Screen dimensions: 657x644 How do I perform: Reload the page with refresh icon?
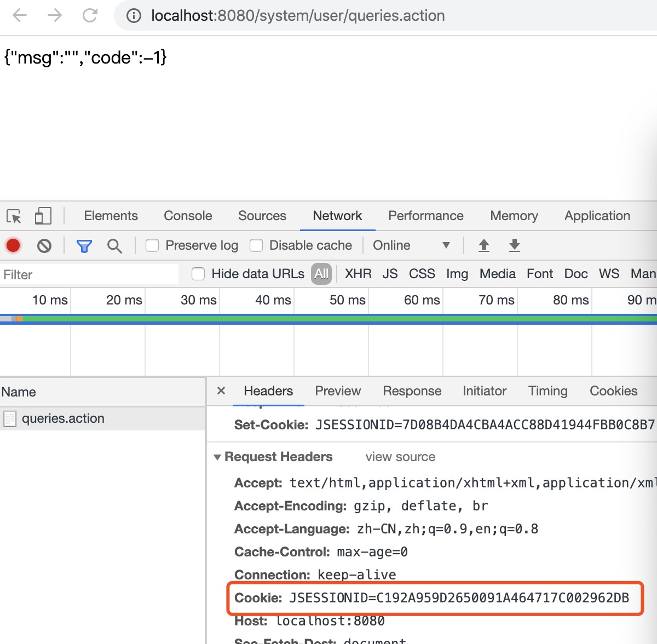[90, 15]
